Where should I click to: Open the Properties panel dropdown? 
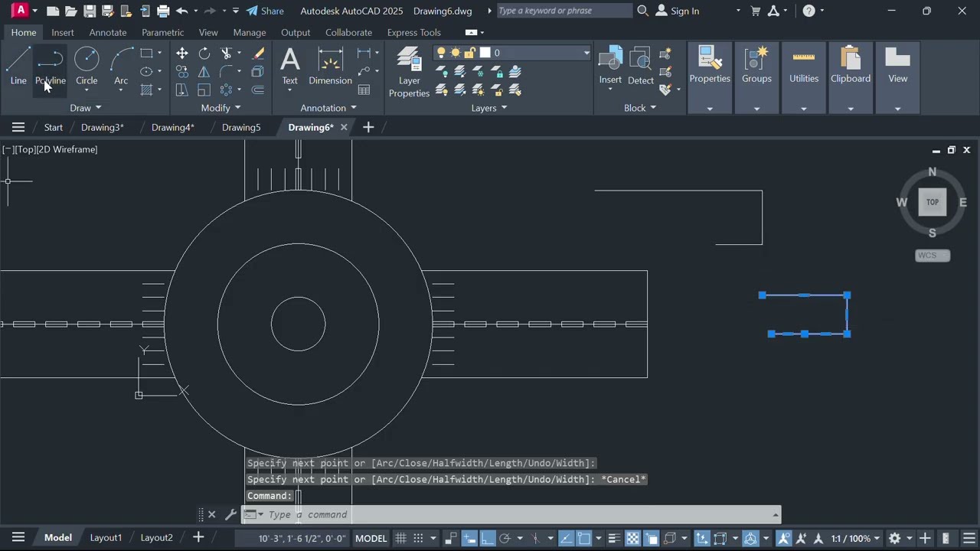(x=710, y=108)
